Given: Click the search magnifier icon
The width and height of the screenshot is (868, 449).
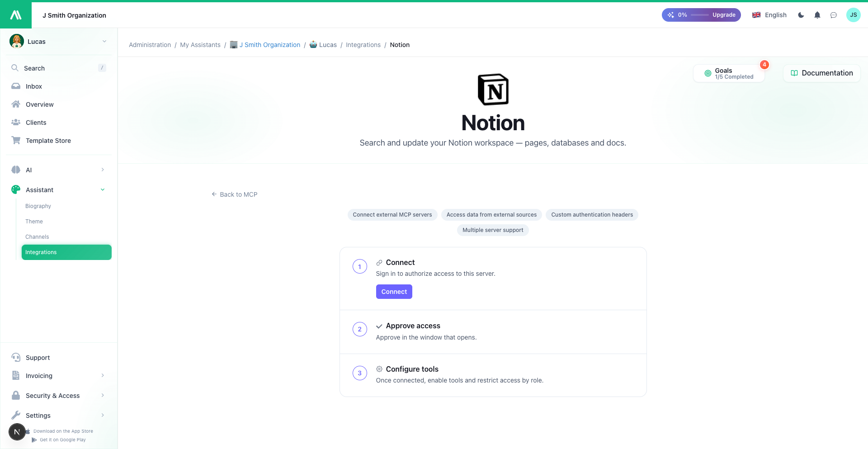Looking at the screenshot, I should 15,68.
